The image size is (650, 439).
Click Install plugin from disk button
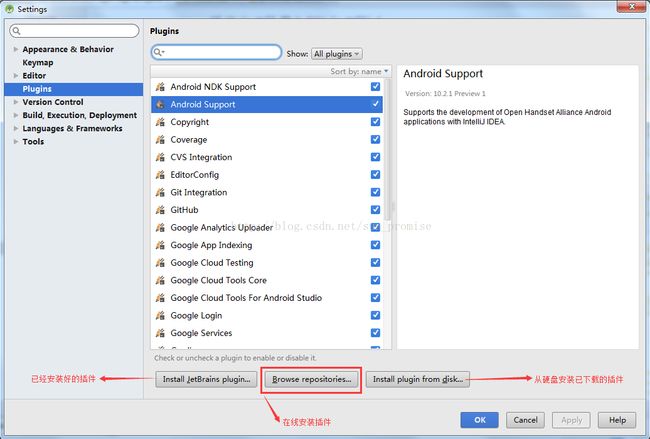click(419, 380)
